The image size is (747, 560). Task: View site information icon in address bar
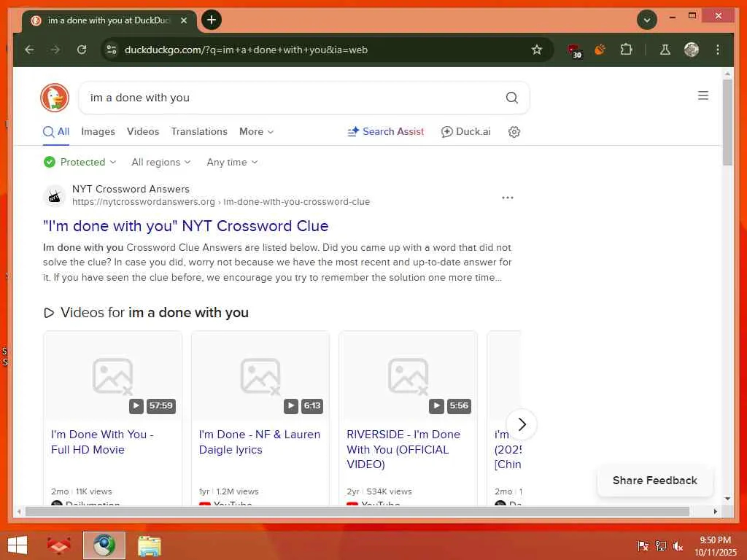tap(112, 50)
